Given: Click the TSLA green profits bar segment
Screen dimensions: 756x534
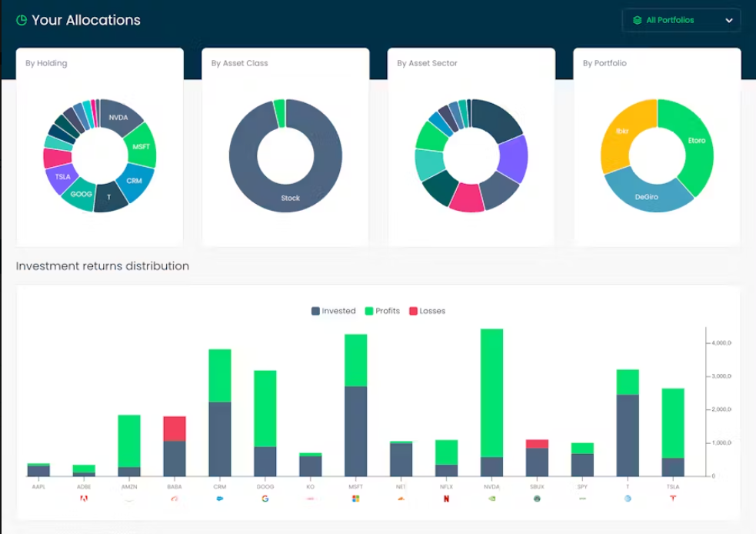Looking at the screenshot, I should (673, 423).
